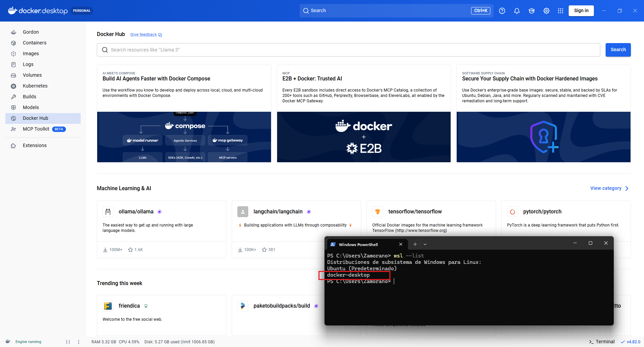Viewport: 644px width, 347px height.
Task: Click the Docker Hub resource search field
Action: coord(348,50)
